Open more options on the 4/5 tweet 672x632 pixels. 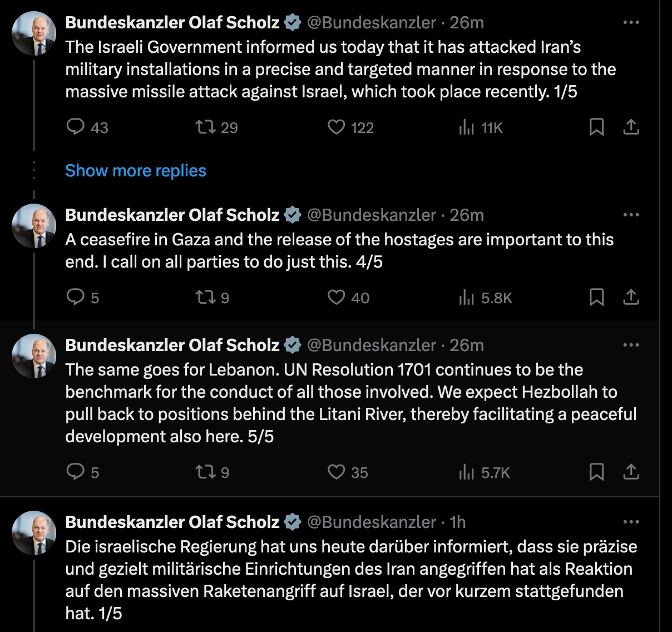click(x=631, y=215)
